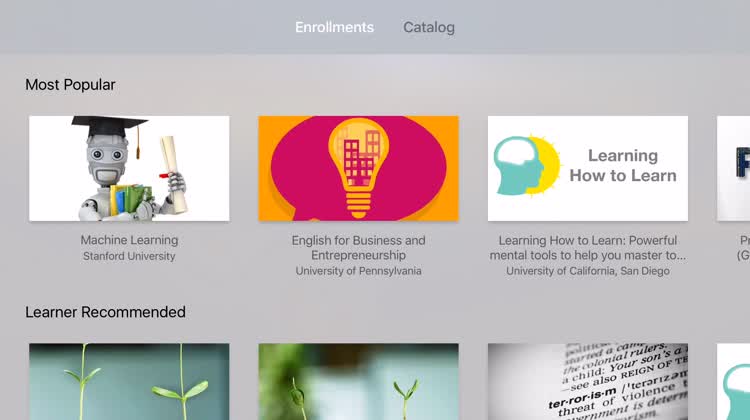The image size is (750, 420).
Task: Open the two-sprouts course under Learner Recommended
Action: 129,382
